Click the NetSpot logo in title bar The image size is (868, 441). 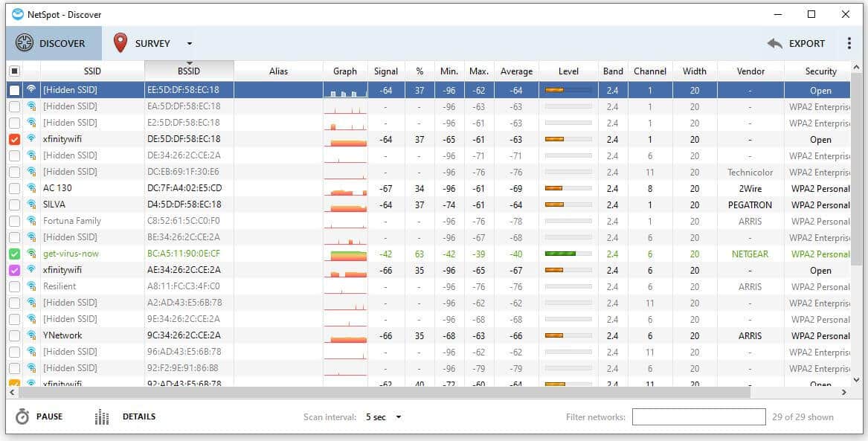pyautogui.click(x=18, y=14)
